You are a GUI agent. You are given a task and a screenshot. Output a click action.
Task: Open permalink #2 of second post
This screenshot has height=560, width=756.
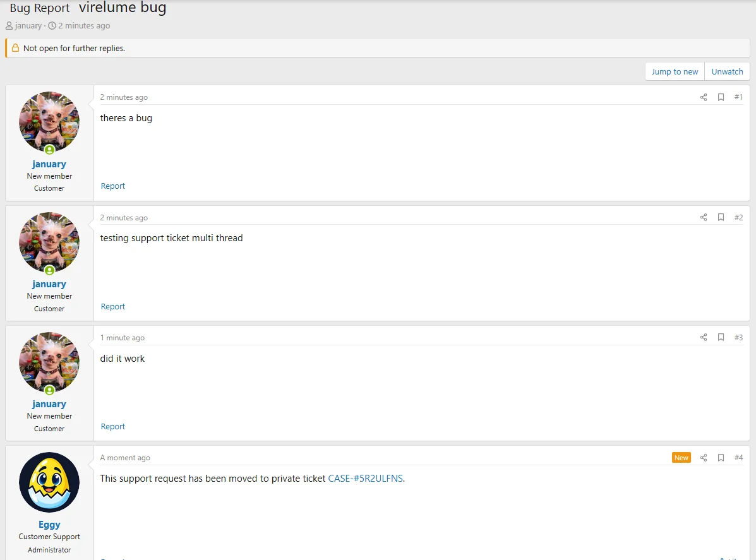(738, 217)
